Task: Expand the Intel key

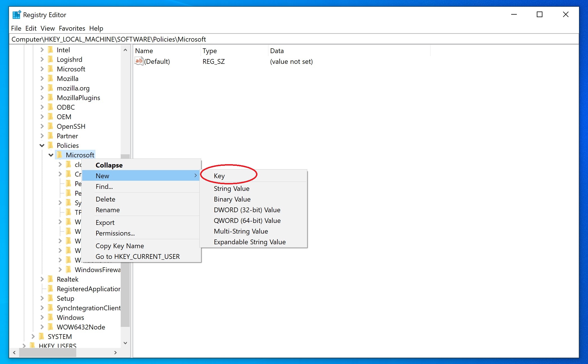Action: [x=42, y=50]
